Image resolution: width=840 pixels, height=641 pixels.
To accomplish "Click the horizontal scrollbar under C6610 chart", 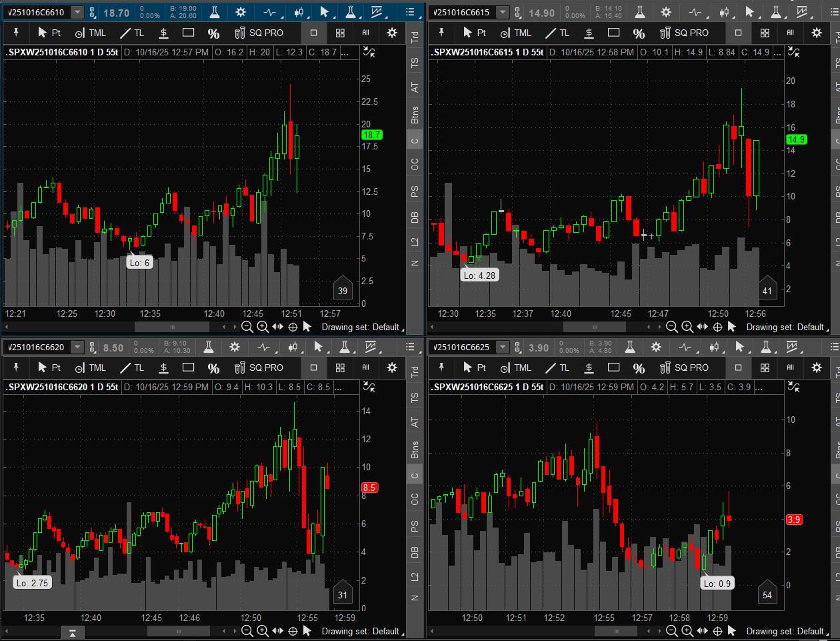I will tap(172, 327).
